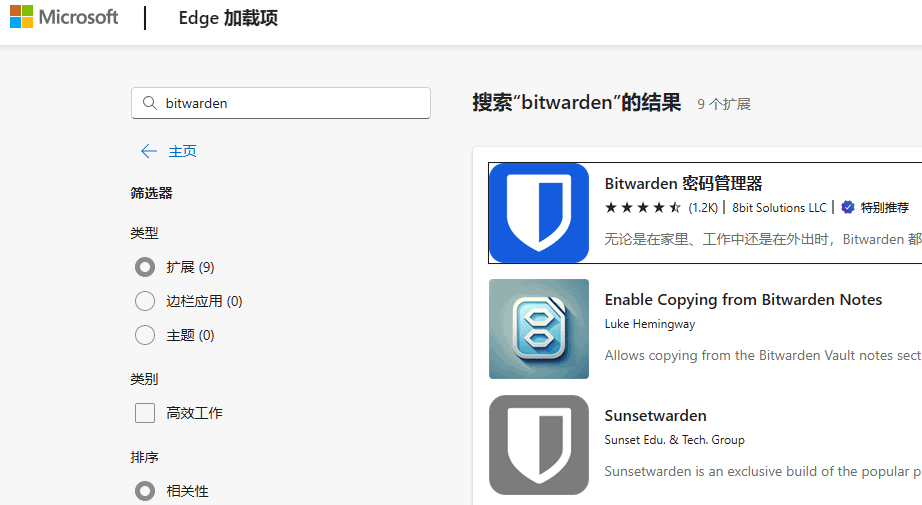
Task: Click the star rating of Bitwarden
Action: pos(643,208)
